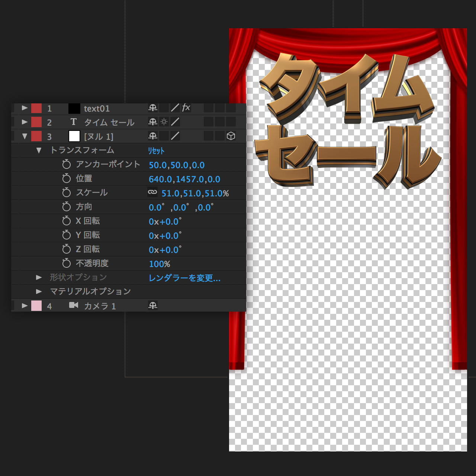Enable the 不透明度 stopwatch
Viewport: 476px width, 476px height.
click(67, 263)
